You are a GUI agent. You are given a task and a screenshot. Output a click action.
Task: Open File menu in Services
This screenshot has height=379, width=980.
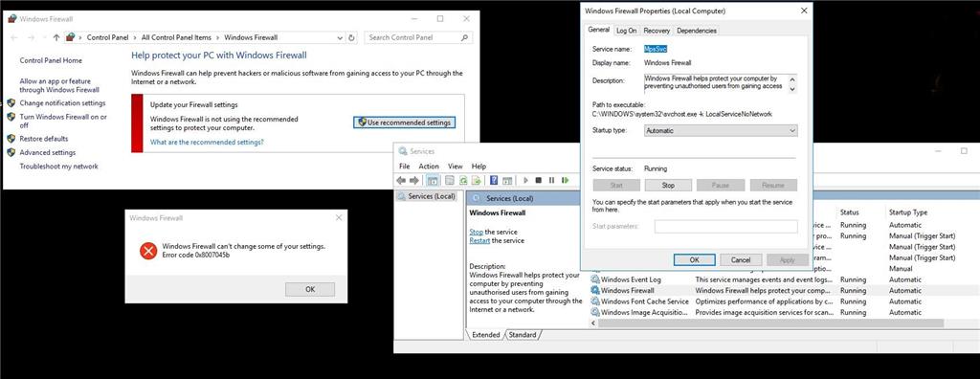click(x=405, y=167)
